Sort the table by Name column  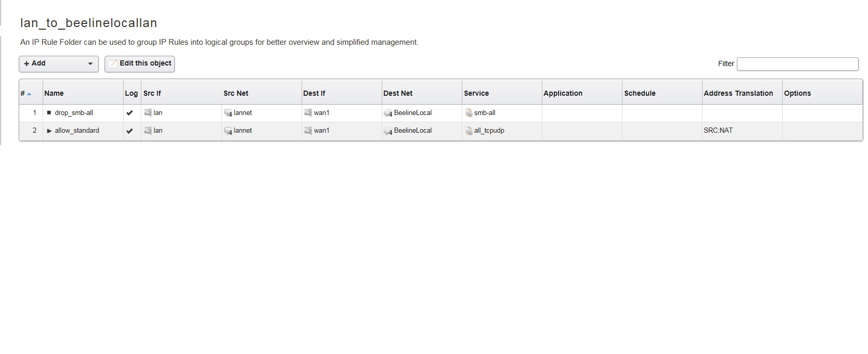pyautogui.click(x=54, y=93)
